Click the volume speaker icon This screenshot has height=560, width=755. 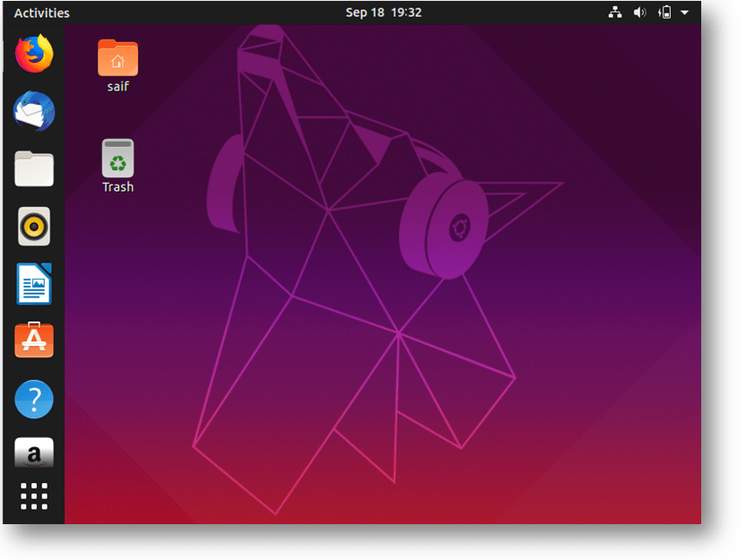[639, 13]
